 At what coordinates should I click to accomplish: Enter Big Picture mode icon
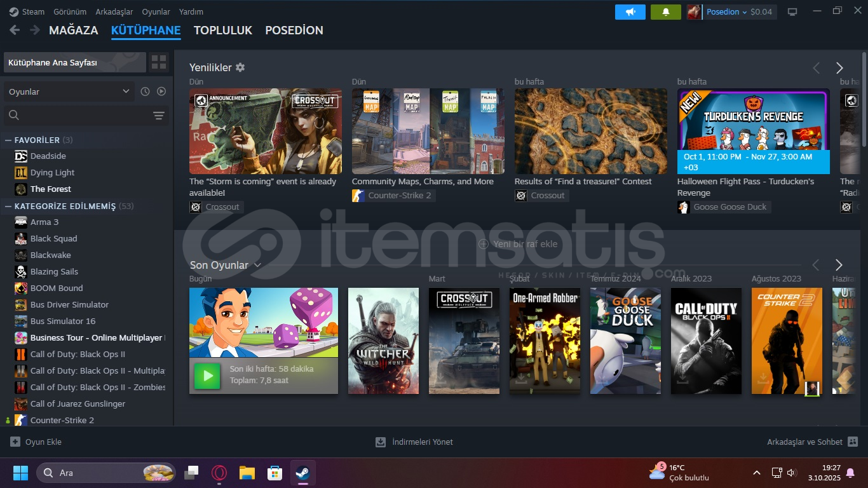pos(792,12)
